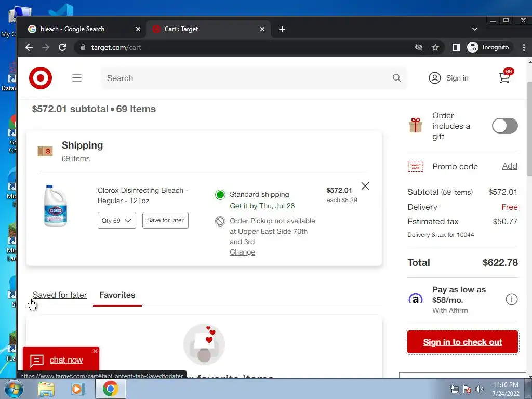The image size is (532, 399).
Task: Close the chat now popup
Action: 95,351
